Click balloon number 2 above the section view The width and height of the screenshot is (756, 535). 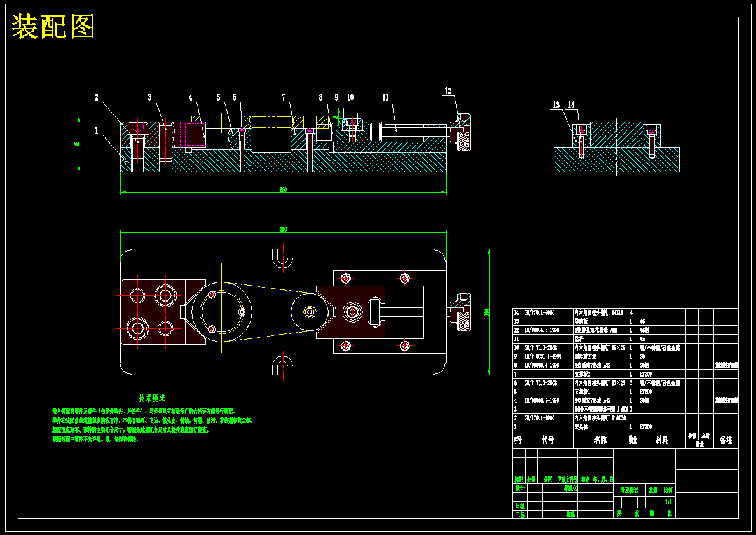pos(97,97)
